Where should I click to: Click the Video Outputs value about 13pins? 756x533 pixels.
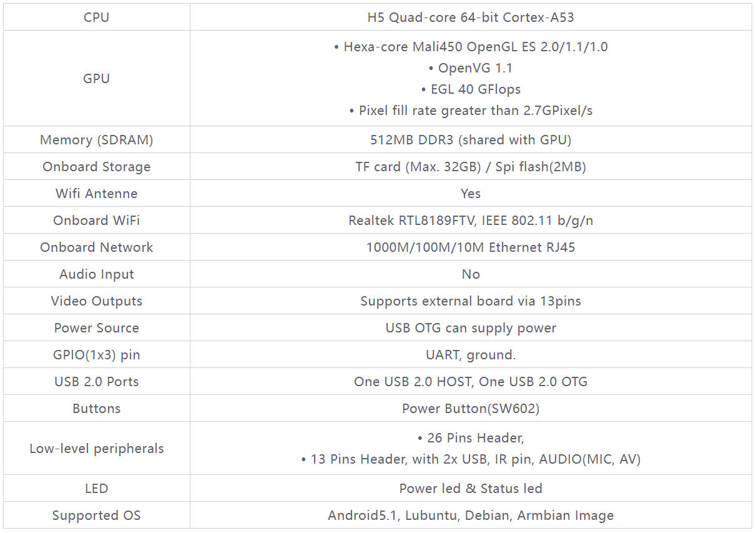[471, 301]
